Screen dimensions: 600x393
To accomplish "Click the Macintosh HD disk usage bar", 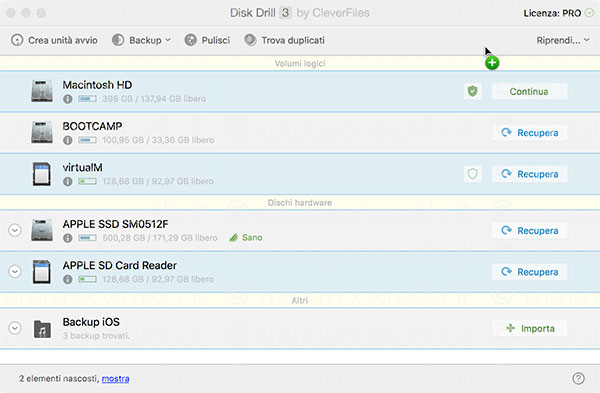I will click(87, 99).
